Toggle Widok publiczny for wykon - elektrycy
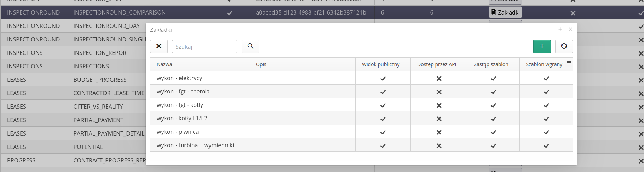The image size is (644, 172). 383,78
